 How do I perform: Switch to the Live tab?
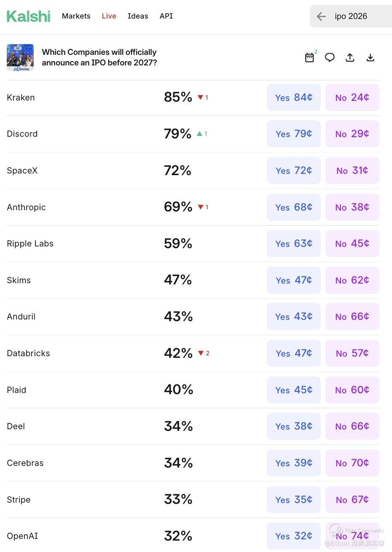coord(109,16)
